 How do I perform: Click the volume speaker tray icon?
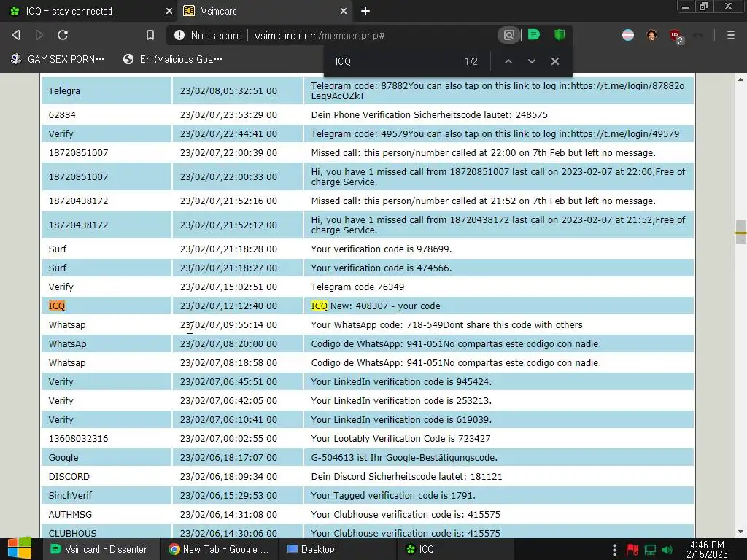668,550
